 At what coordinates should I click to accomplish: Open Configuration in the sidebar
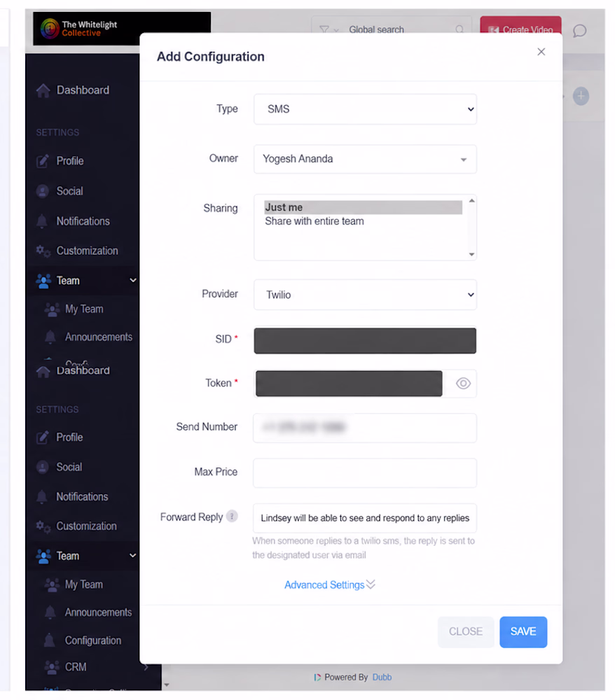92,640
